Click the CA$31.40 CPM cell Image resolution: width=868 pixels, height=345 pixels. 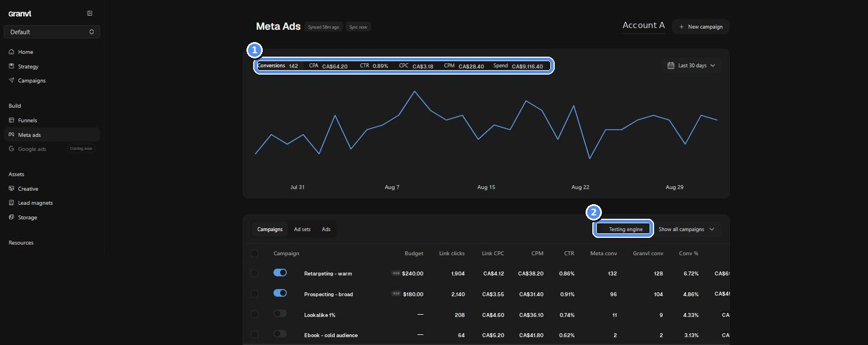tap(531, 295)
